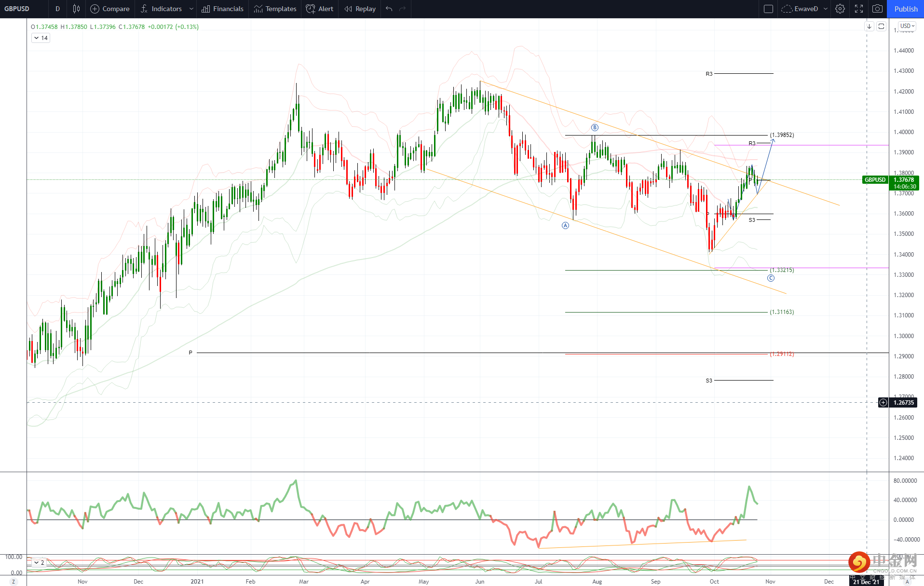Redo the last chart action

point(403,9)
